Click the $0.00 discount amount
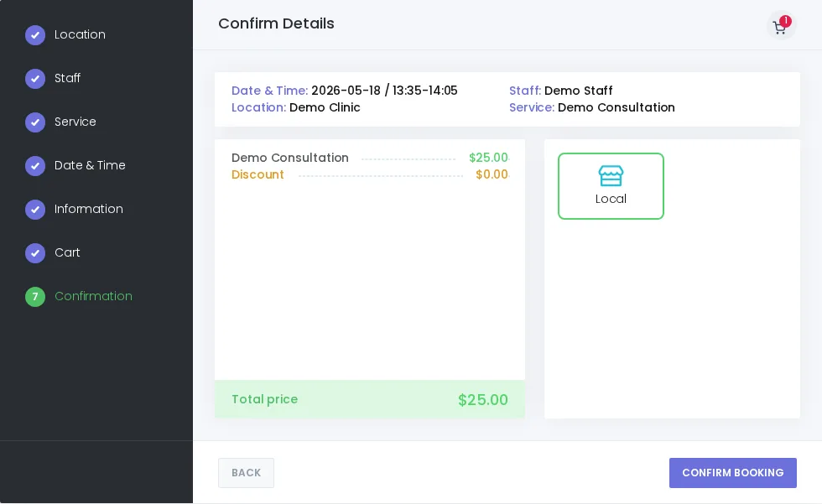Image resolution: width=822 pixels, height=504 pixels. point(492,174)
